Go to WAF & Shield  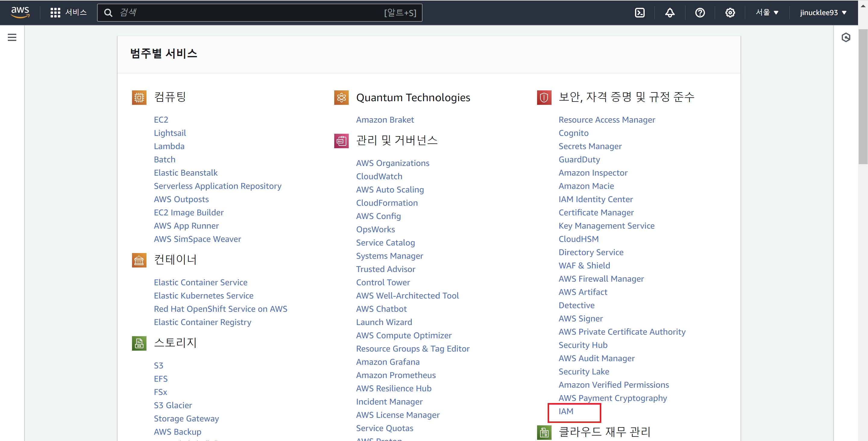584,265
